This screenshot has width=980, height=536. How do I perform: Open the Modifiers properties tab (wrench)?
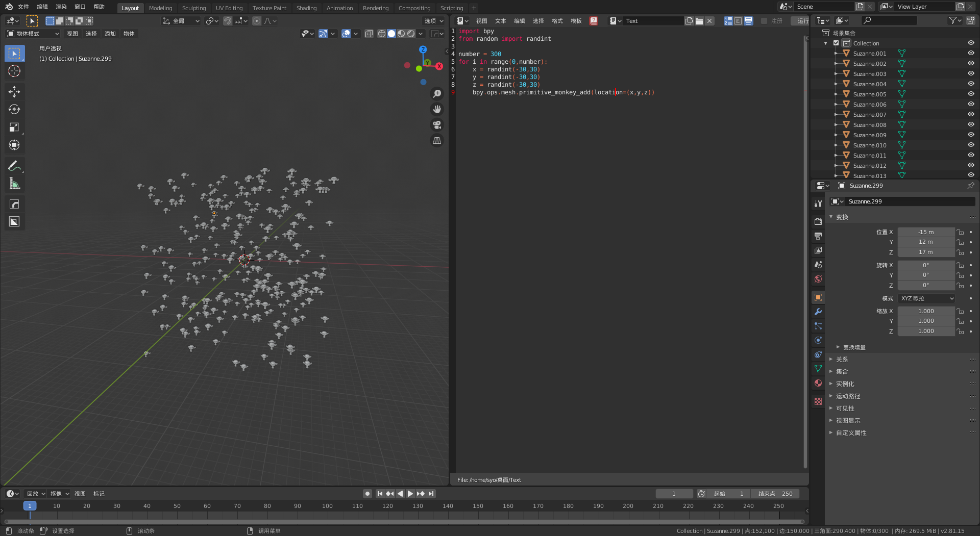[x=818, y=312]
